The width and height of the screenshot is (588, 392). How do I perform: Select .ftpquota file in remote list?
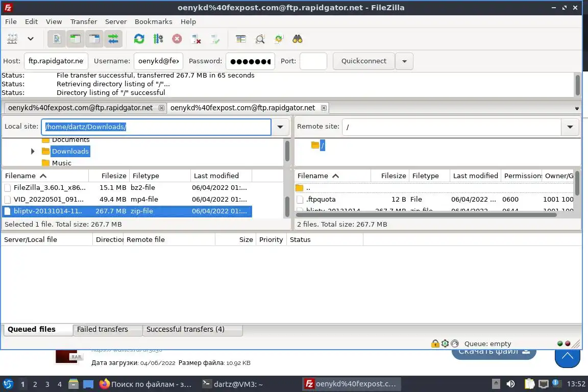434,199
